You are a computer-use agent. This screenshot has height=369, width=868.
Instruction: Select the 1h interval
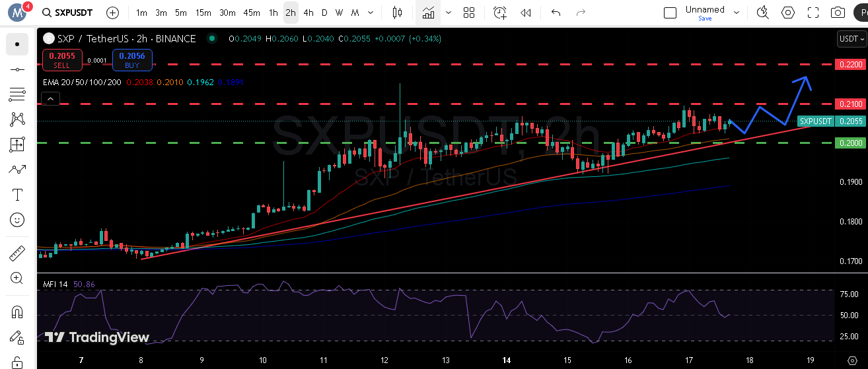[273, 13]
